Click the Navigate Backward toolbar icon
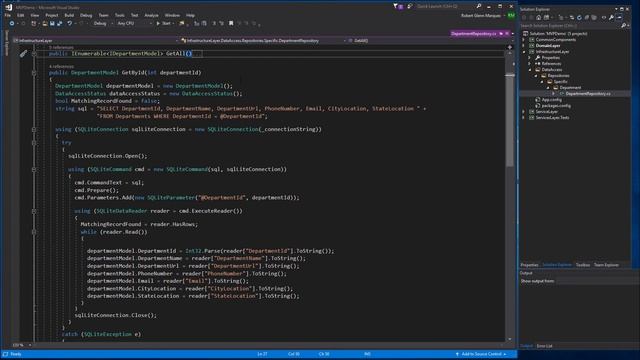 click(x=12, y=24)
